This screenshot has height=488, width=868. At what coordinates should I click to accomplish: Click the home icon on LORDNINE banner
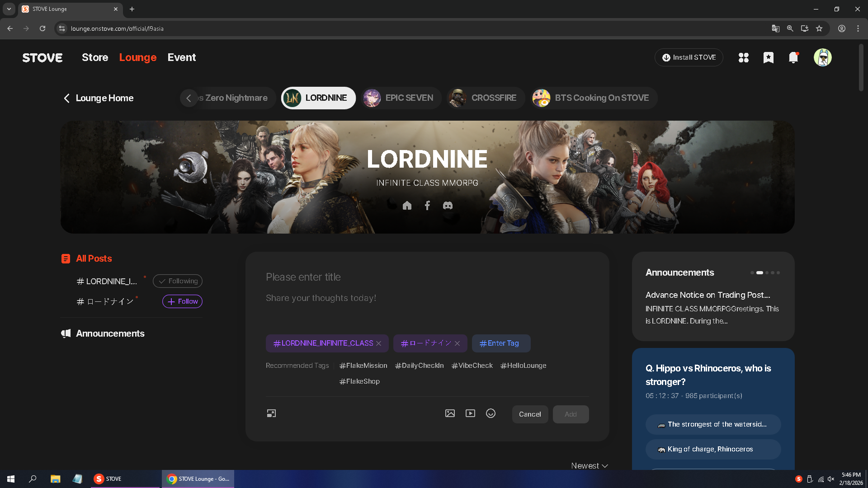tap(407, 206)
